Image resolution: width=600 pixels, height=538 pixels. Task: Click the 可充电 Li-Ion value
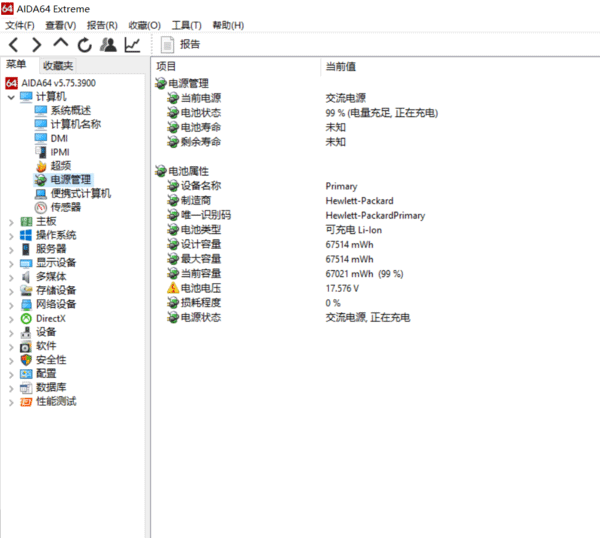point(354,230)
